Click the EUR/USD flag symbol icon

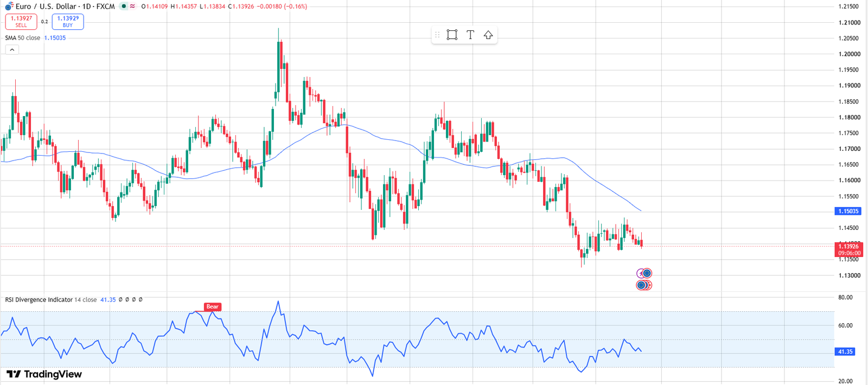point(9,7)
